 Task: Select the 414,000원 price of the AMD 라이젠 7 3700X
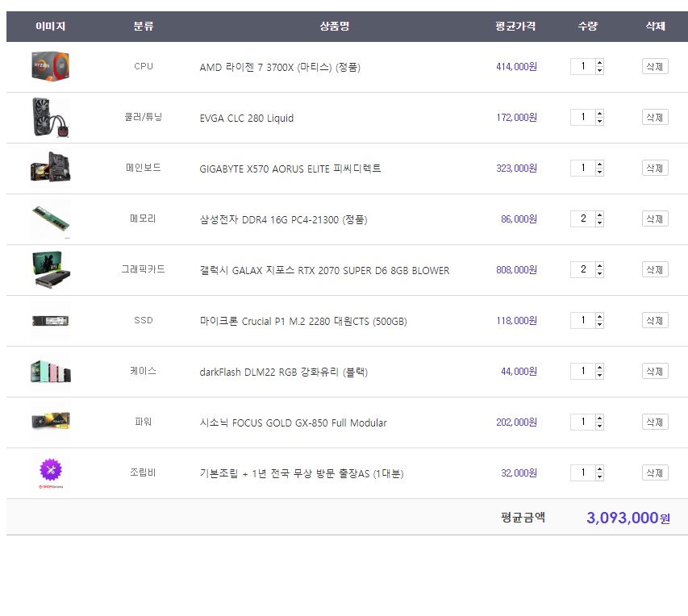pyautogui.click(x=516, y=67)
